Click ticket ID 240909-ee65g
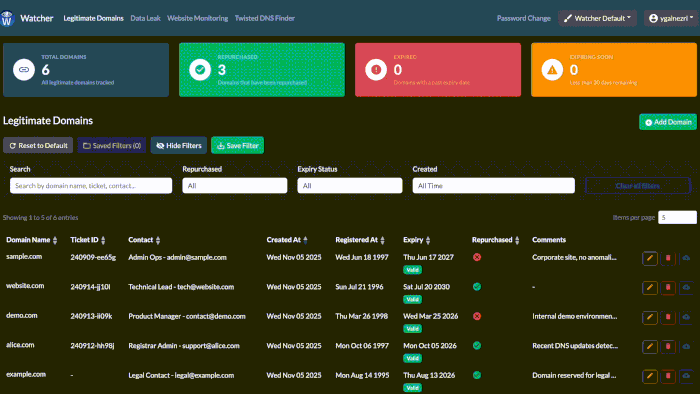This screenshot has width=700, height=394. pyautogui.click(x=93, y=257)
